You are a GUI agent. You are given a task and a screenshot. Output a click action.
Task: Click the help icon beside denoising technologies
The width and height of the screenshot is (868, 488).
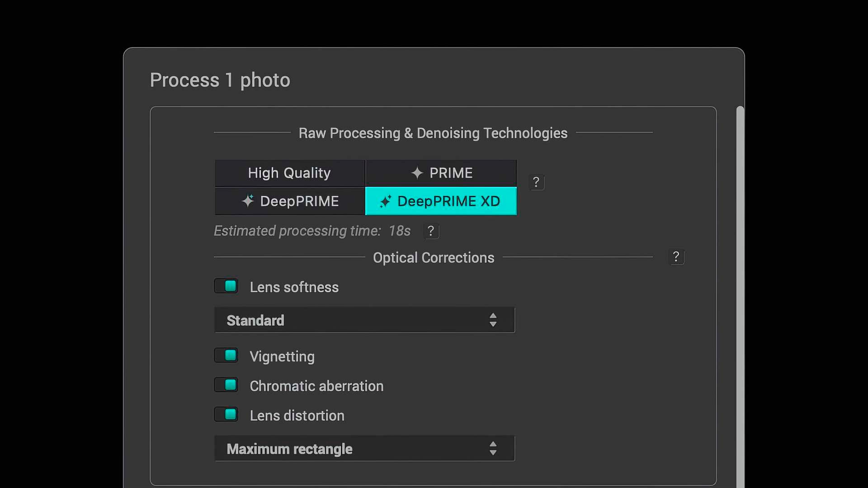[536, 182]
